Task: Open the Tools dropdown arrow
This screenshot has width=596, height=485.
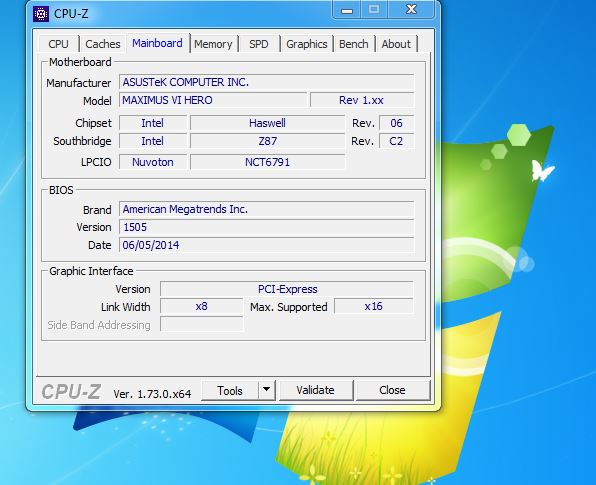Action: tap(267, 390)
